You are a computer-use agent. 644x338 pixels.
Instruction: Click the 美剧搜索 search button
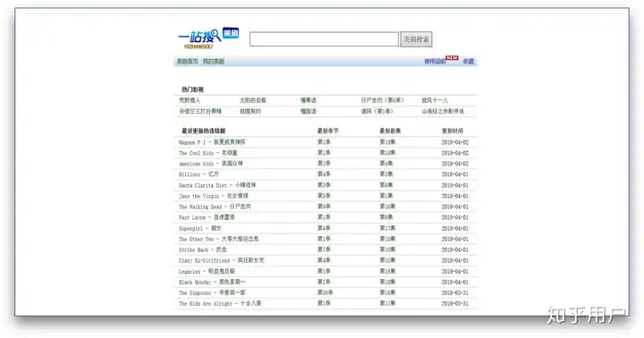tap(416, 39)
